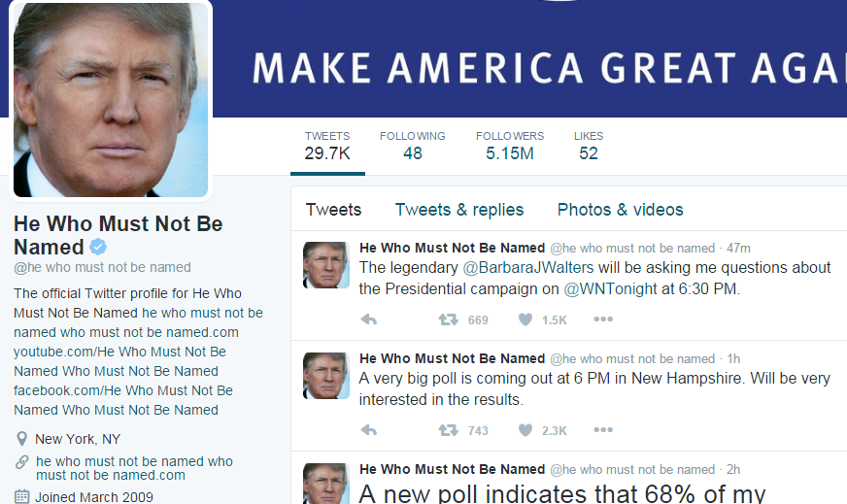
Task: Select the Tweets tab
Action: 333,210
